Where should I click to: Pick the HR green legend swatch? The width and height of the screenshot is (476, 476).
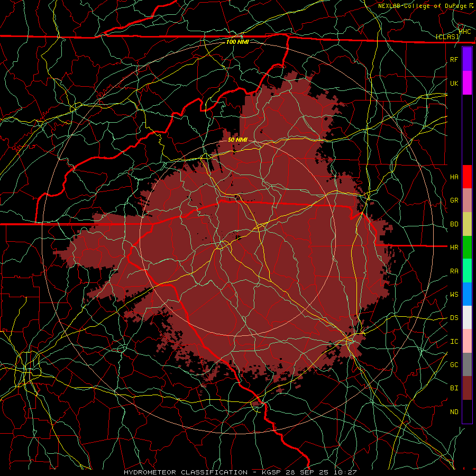click(x=467, y=247)
